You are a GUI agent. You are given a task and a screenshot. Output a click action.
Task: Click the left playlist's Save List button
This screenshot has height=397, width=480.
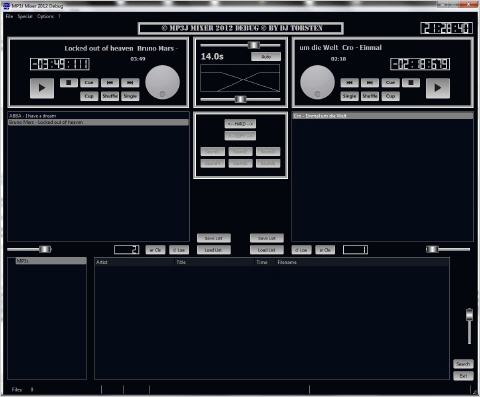point(214,238)
